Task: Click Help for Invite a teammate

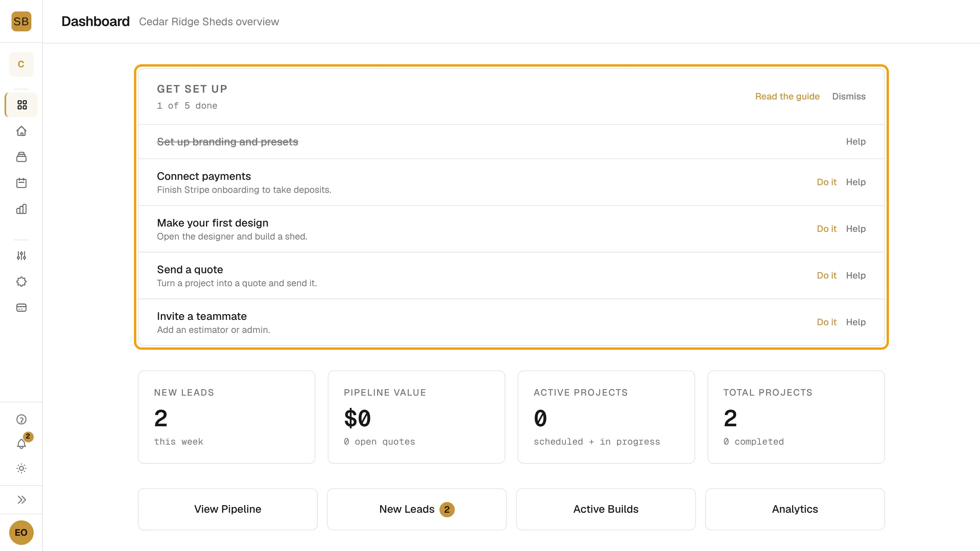Action: coord(856,322)
